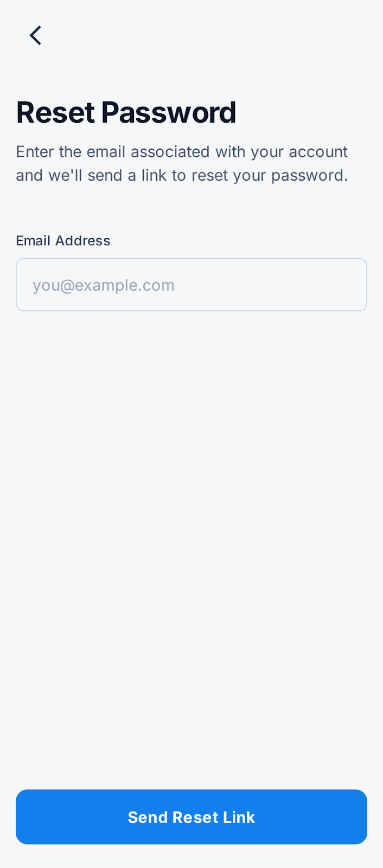The width and height of the screenshot is (383, 868).
Task: Click the word Password in the title
Action: point(169,112)
